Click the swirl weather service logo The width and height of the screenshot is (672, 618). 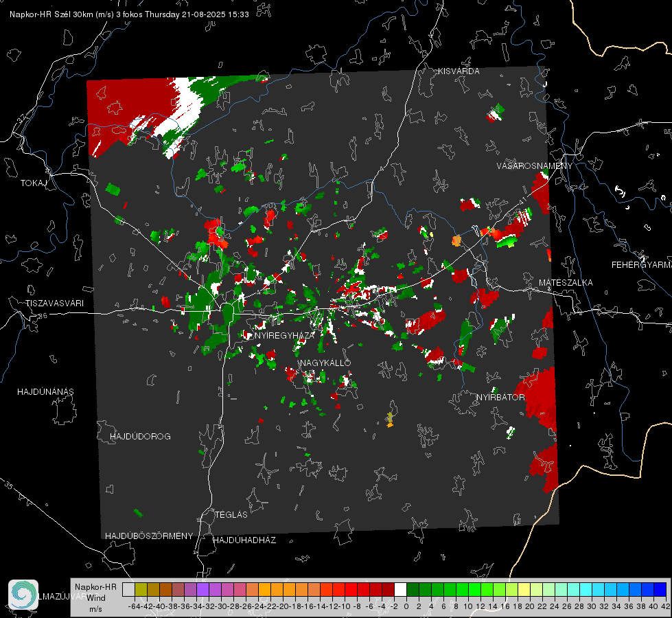click(x=23, y=595)
